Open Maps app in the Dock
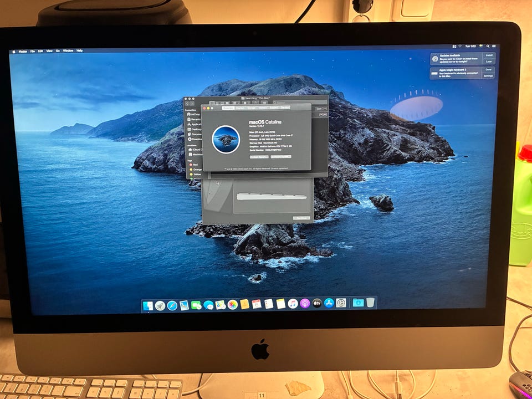The height and width of the screenshot is (399, 532). click(x=221, y=304)
